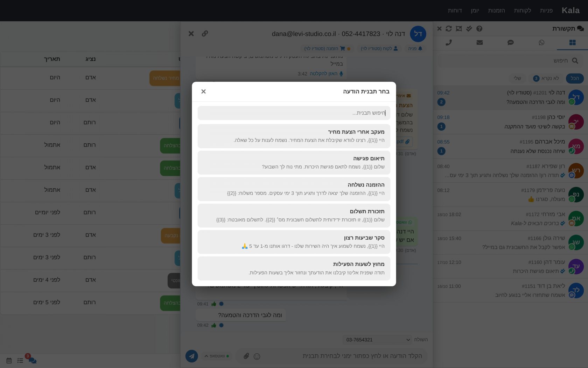Choose the ההזמנה נשלחה template
Screen dimensions: 588x368
(294, 189)
